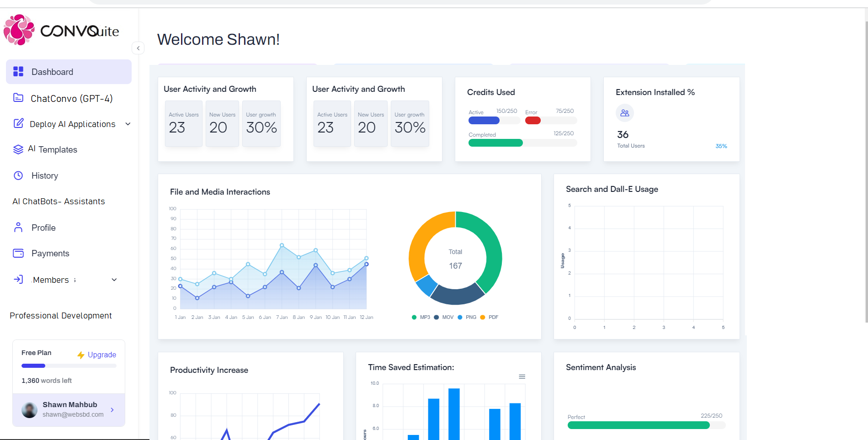868x440 pixels.
Task: Click the Members login arrow icon
Action: click(x=18, y=279)
